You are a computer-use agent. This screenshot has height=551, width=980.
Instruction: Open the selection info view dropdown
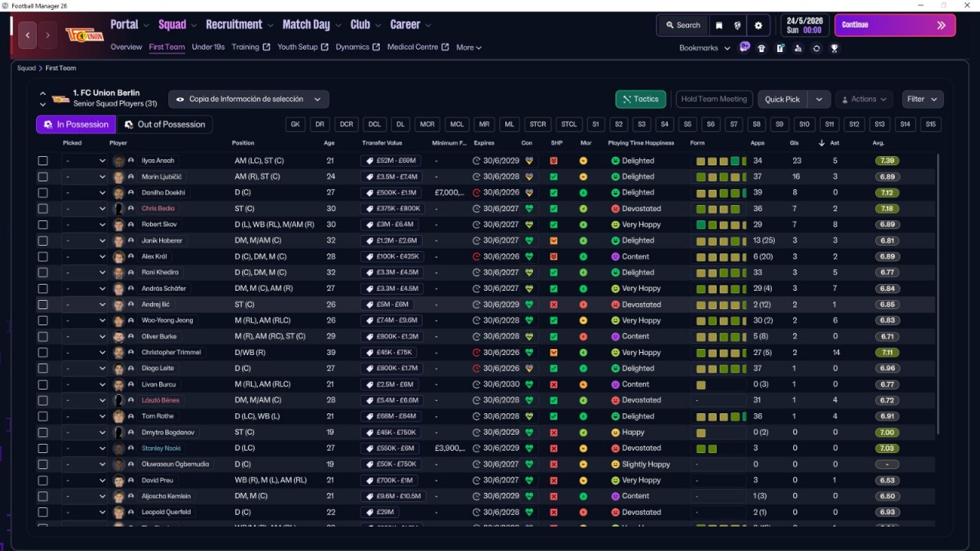248,99
